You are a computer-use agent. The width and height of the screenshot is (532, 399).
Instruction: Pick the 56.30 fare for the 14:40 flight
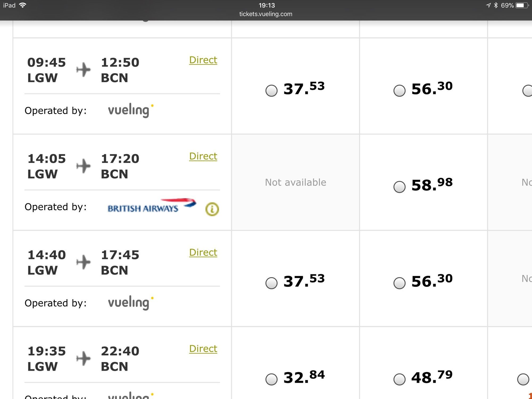400,283
